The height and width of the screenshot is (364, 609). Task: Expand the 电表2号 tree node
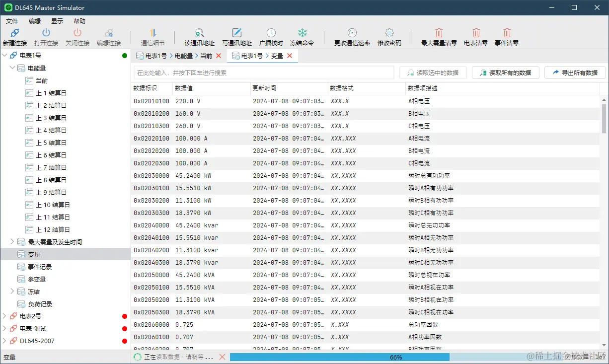[5, 316]
